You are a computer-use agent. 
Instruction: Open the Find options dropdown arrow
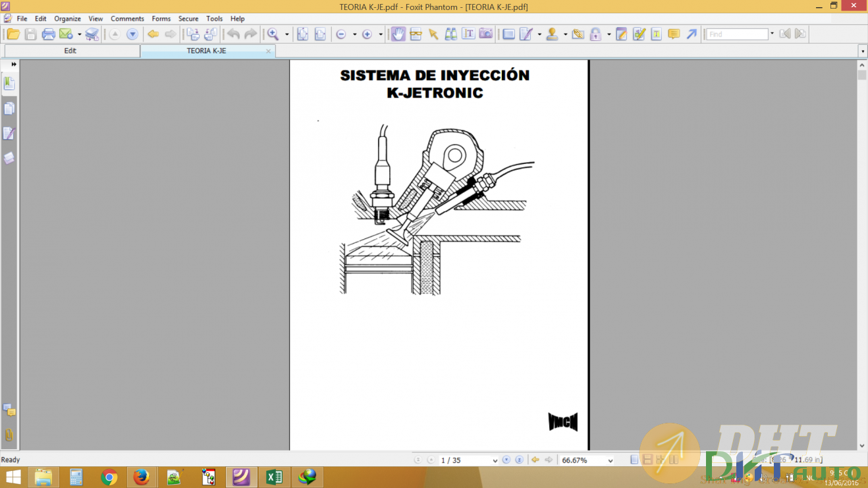click(x=773, y=34)
